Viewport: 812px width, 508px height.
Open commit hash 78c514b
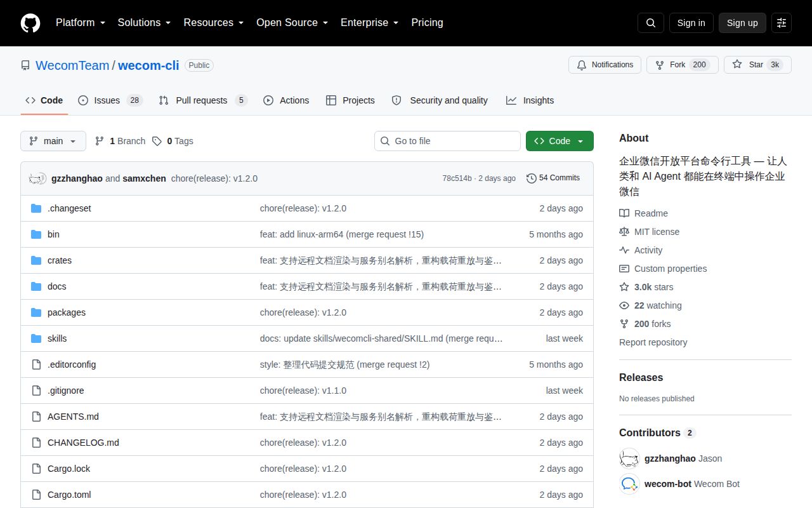click(457, 178)
